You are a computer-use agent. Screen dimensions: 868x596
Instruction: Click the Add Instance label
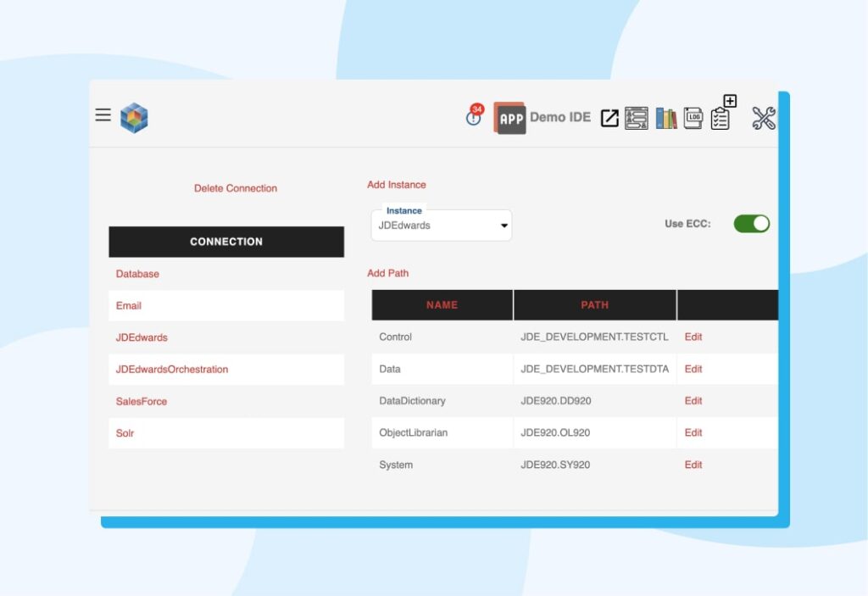(x=397, y=184)
